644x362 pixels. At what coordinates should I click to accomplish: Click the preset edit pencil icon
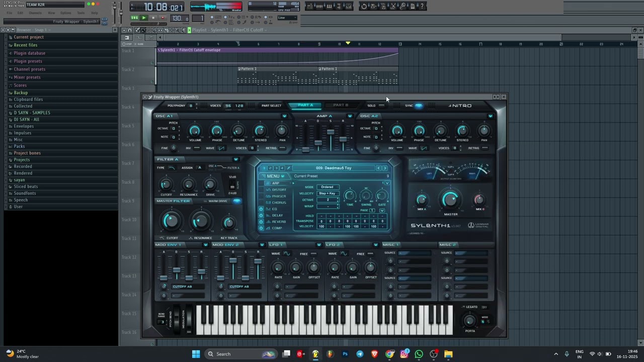(288, 168)
